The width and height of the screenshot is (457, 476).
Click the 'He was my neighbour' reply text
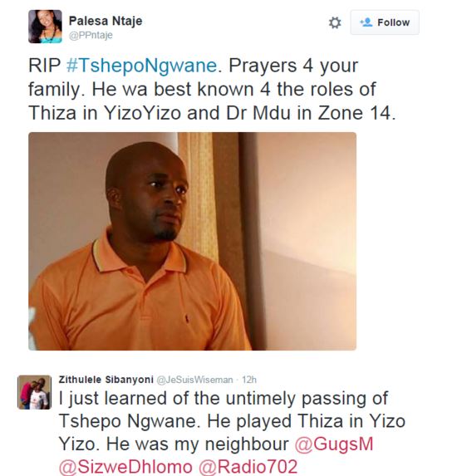tap(198, 444)
